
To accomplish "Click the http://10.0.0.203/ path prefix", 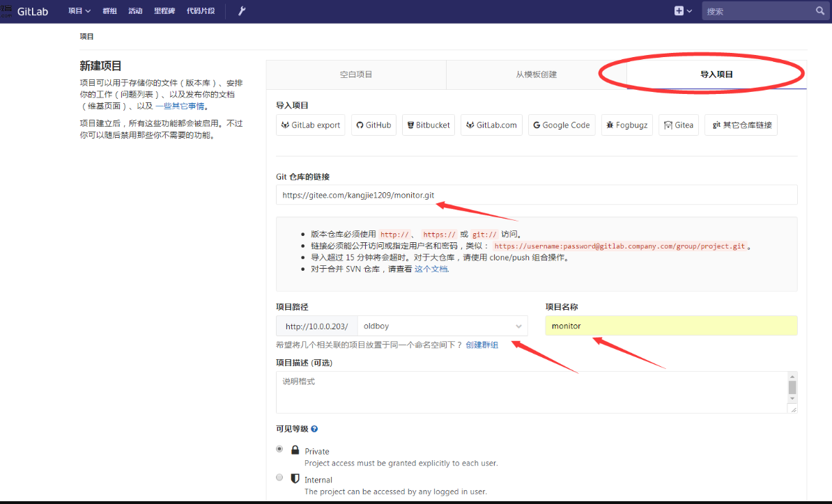I will (x=317, y=326).
